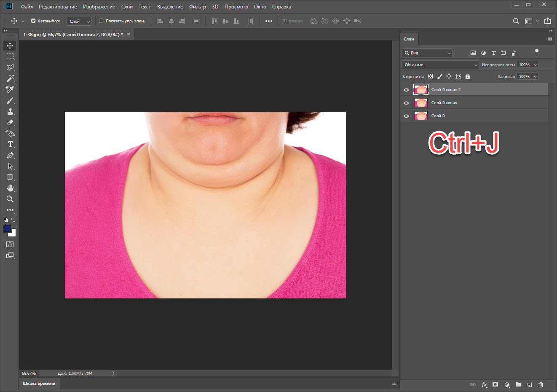Create a new layer

[x=530, y=384]
